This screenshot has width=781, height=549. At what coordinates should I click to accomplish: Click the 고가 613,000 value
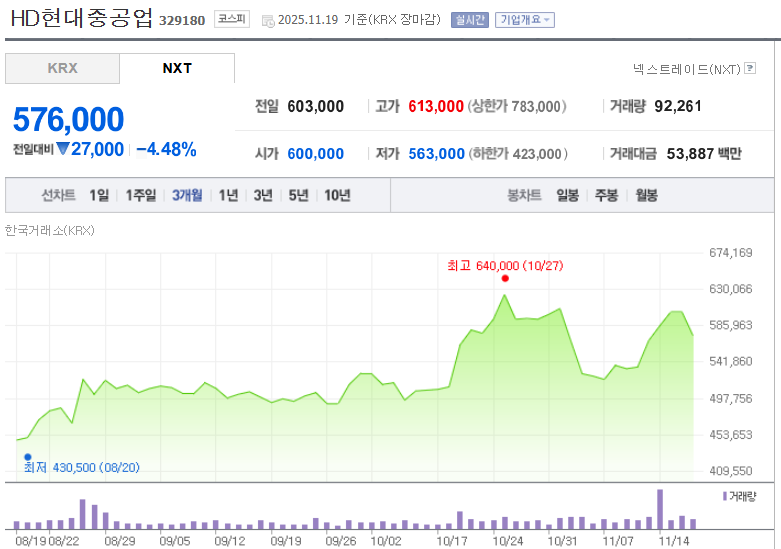436,107
